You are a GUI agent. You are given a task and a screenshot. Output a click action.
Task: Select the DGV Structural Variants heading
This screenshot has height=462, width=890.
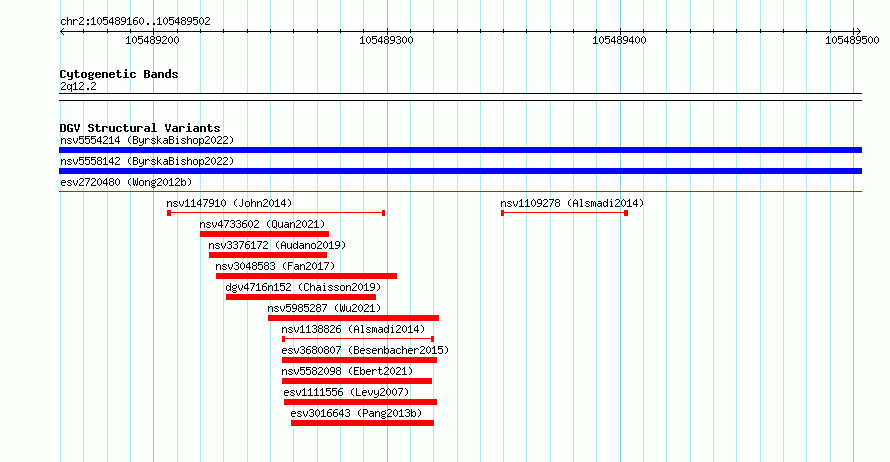tap(140, 128)
